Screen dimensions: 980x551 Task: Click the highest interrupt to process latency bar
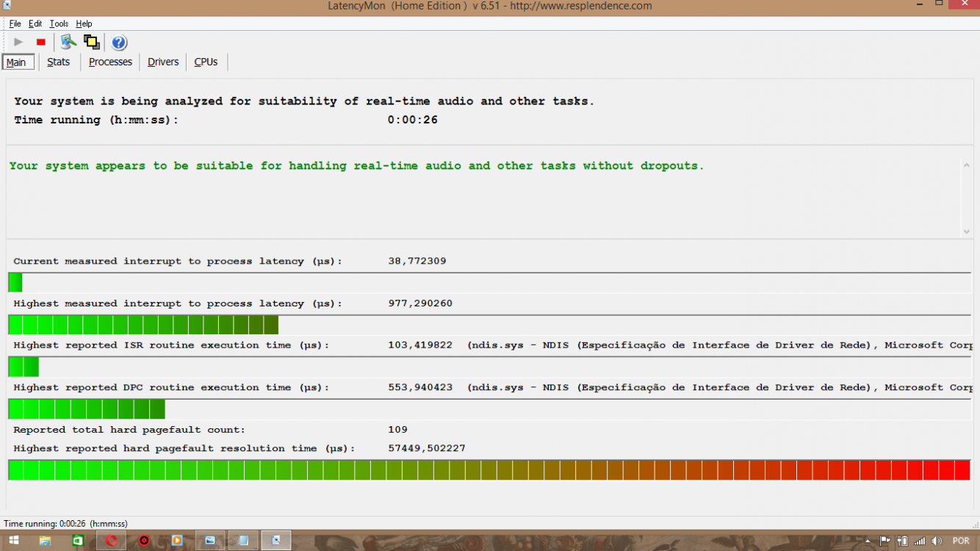(x=489, y=325)
